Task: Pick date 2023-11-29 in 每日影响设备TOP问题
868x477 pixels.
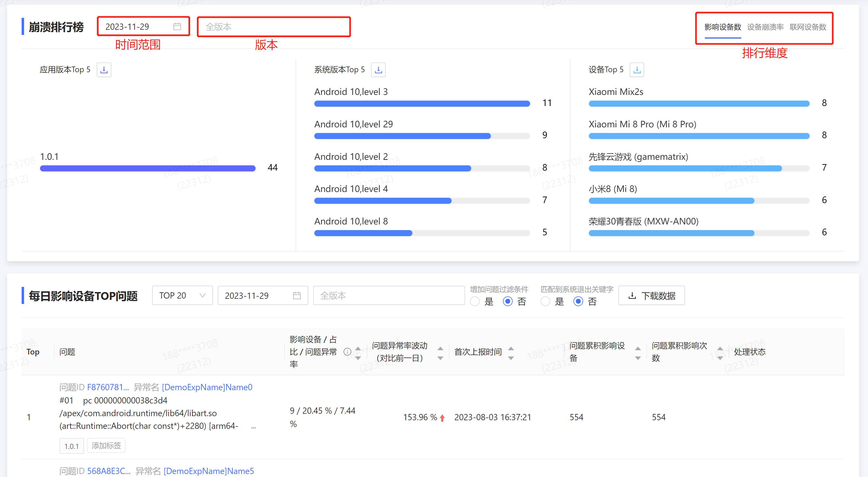Action: click(x=263, y=296)
